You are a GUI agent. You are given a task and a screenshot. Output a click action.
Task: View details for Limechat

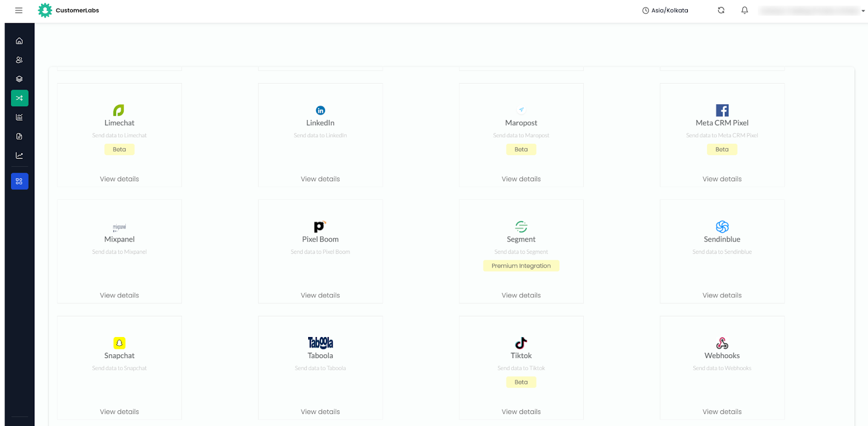pyautogui.click(x=119, y=179)
